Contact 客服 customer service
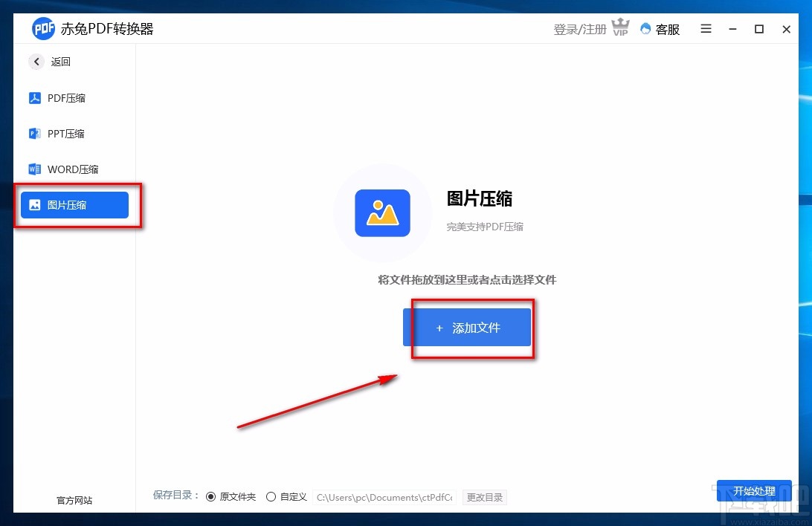 coord(659,29)
